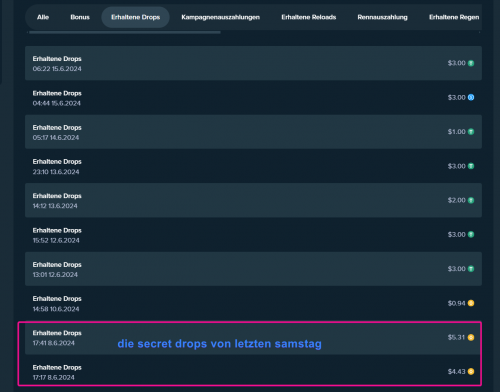500x392 pixels.
Task: Open the Kampagnenauszahlungen tab
Action: [220, 17]
